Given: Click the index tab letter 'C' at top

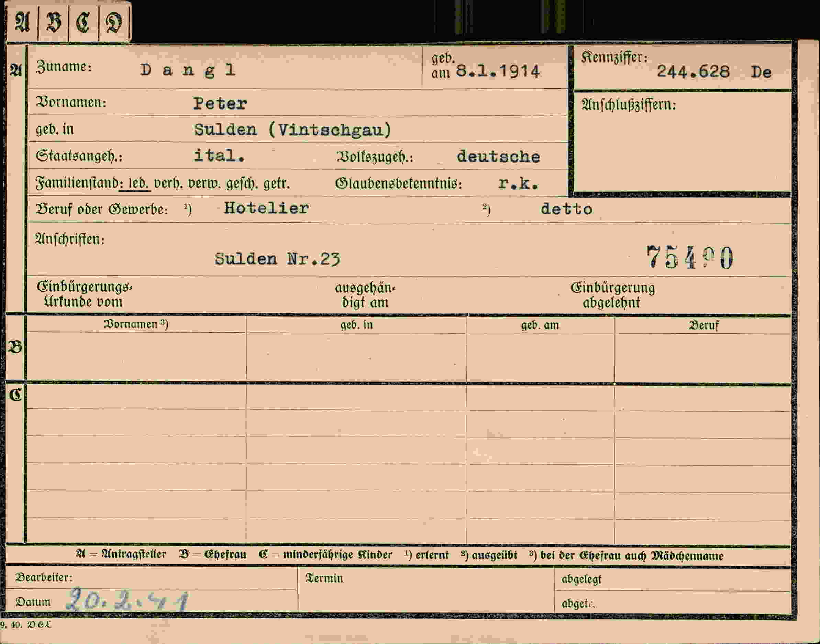Looking at the screenshot, I should click(83, 22).
